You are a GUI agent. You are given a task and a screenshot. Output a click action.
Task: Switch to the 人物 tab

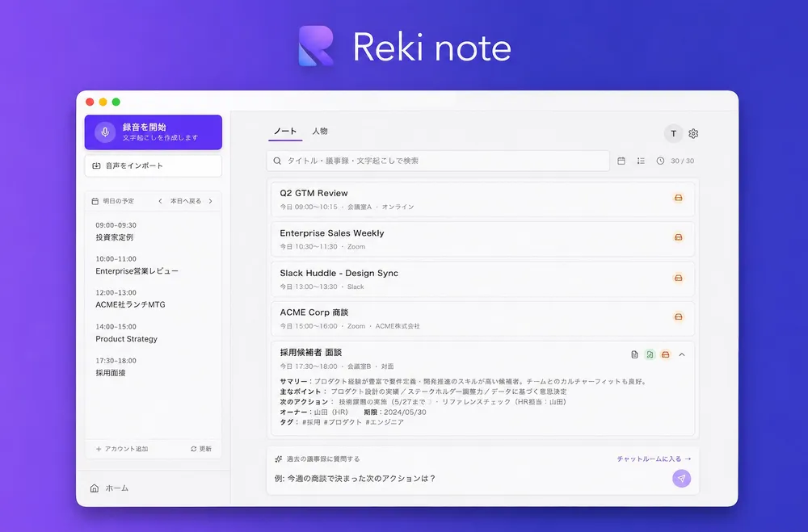320,132
